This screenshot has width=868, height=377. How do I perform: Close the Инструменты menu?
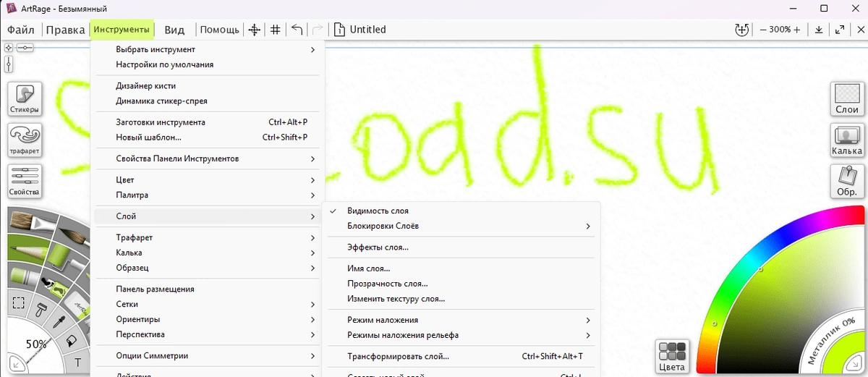tap(122, 30)
